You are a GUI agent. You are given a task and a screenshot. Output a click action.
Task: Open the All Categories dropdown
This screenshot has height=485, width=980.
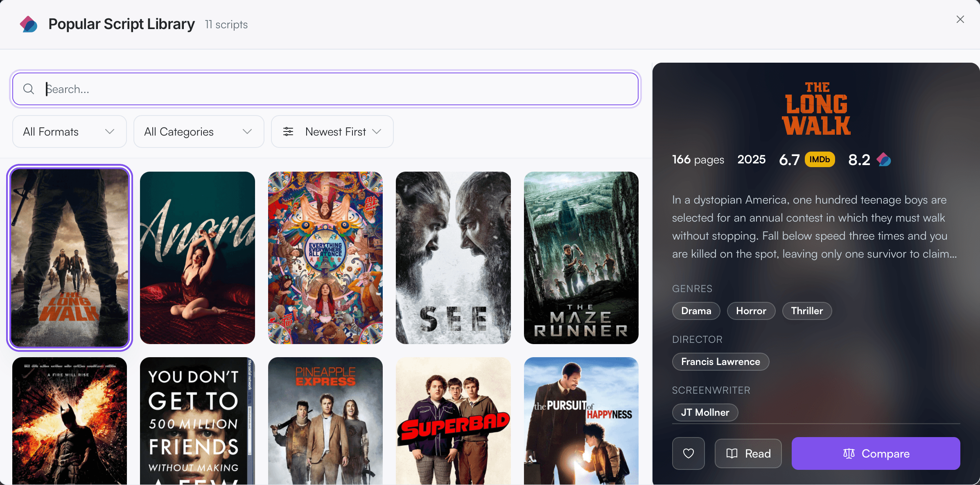pos(199,131)
